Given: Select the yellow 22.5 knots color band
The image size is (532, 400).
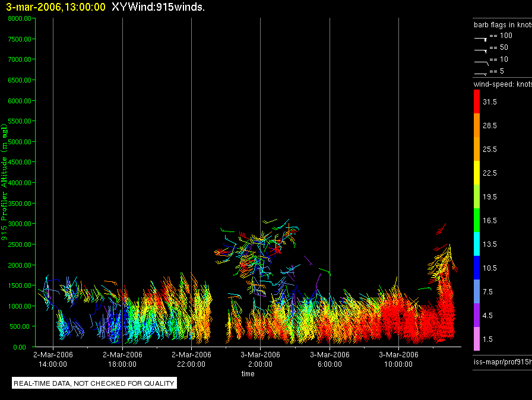Looking at the screenshot, I should 477,173.
